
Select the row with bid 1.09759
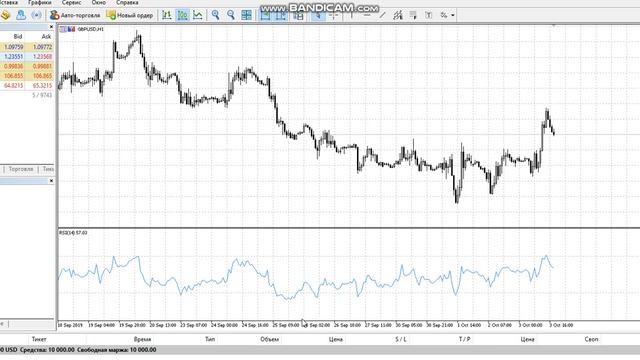[27, 47]
